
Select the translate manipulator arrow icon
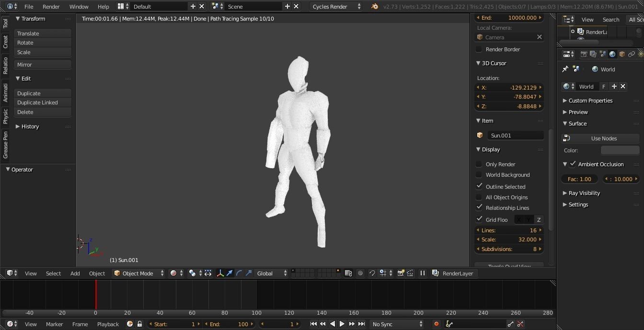click(x=230, y=273)
